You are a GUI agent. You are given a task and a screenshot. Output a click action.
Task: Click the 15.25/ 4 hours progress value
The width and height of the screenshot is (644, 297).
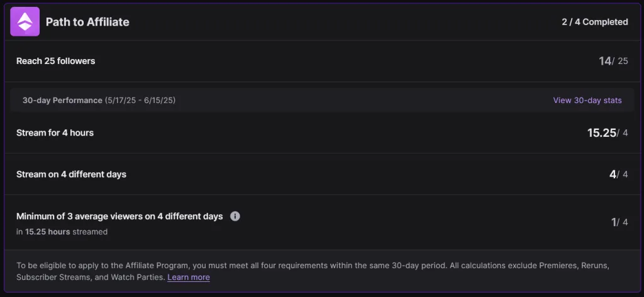coord(608,133)
